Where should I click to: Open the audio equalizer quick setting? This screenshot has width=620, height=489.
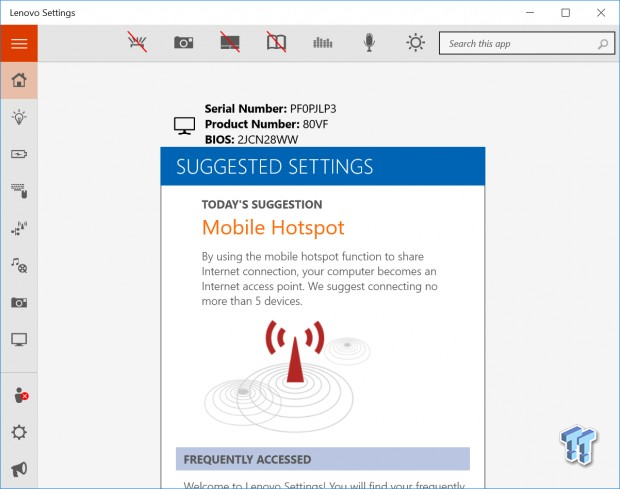(x=323, y=42)
